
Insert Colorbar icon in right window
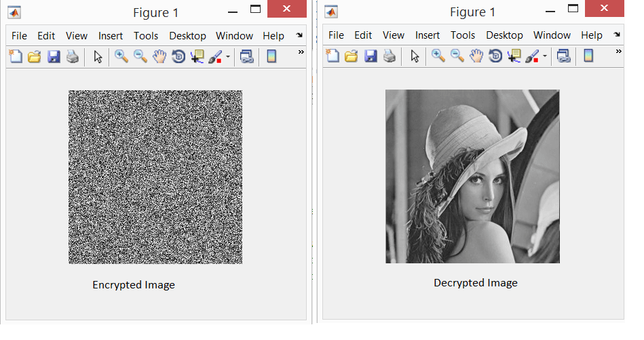pos(588,56)
